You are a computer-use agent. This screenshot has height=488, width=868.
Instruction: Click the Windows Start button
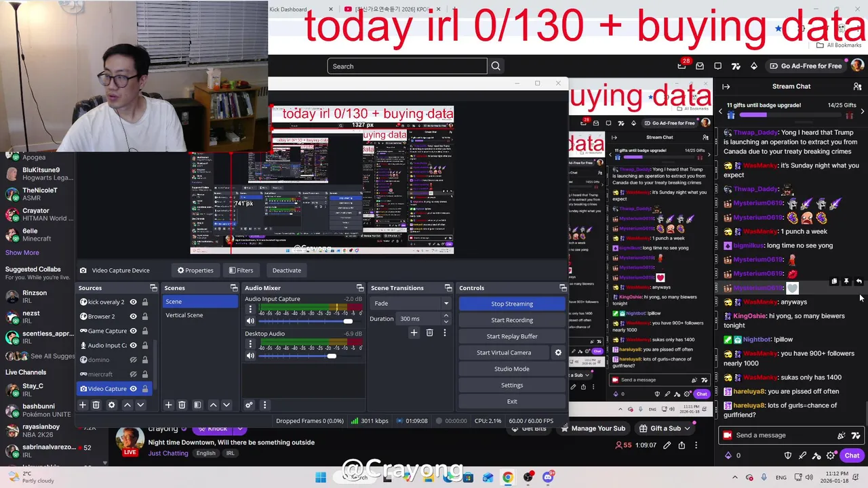(x=321, y=477)
